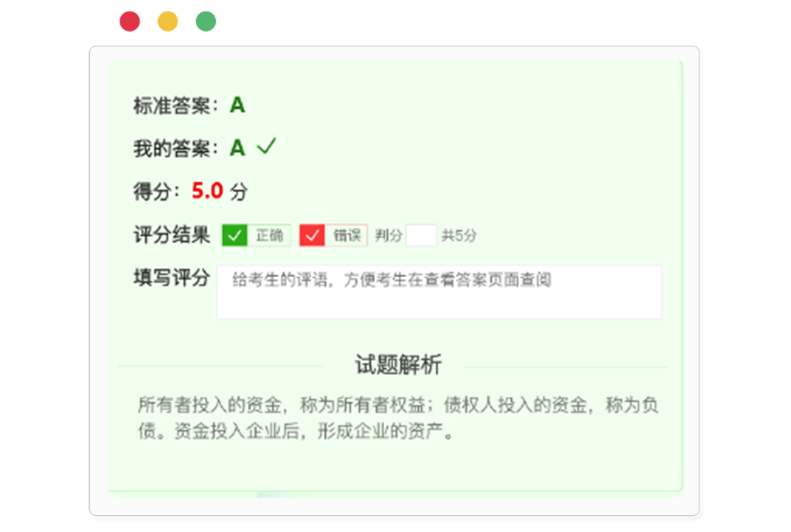Tick the green 正确 checkbox
This screenshot has height=532, width=791.
235,236
